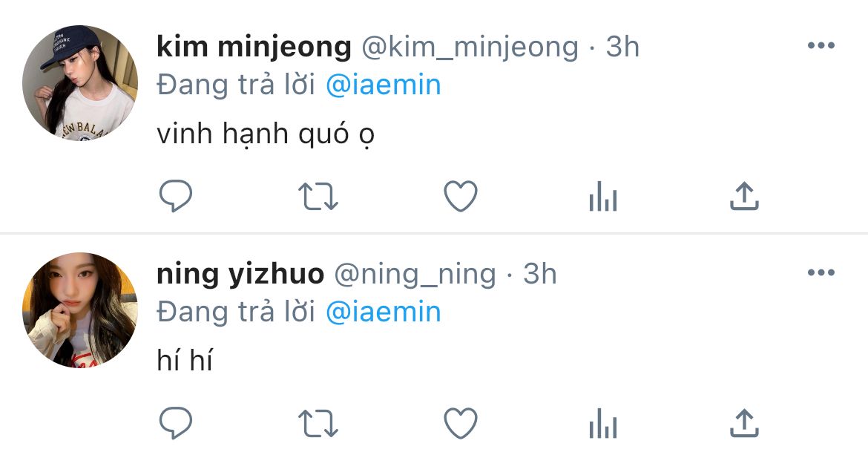Open kim minjeong's profile picture
This screenshot has height=455, width=868.
[x=79, y=82]
